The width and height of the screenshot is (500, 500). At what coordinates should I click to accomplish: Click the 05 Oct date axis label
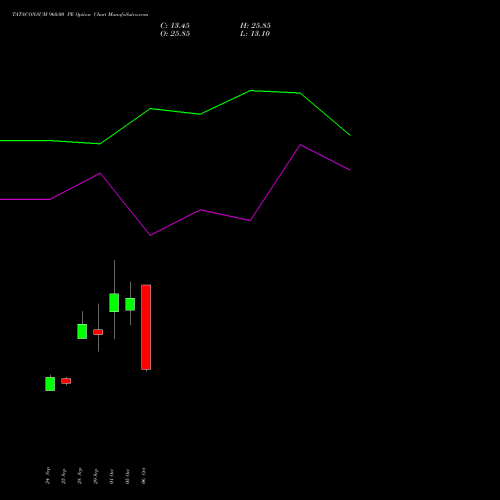point(128,476)
